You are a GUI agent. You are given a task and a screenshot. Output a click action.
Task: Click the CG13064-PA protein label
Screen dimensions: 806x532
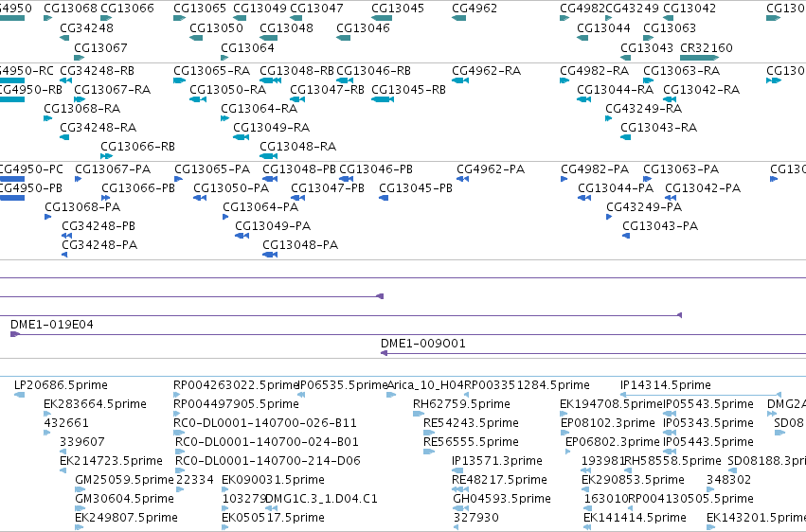tap(260, 207)
